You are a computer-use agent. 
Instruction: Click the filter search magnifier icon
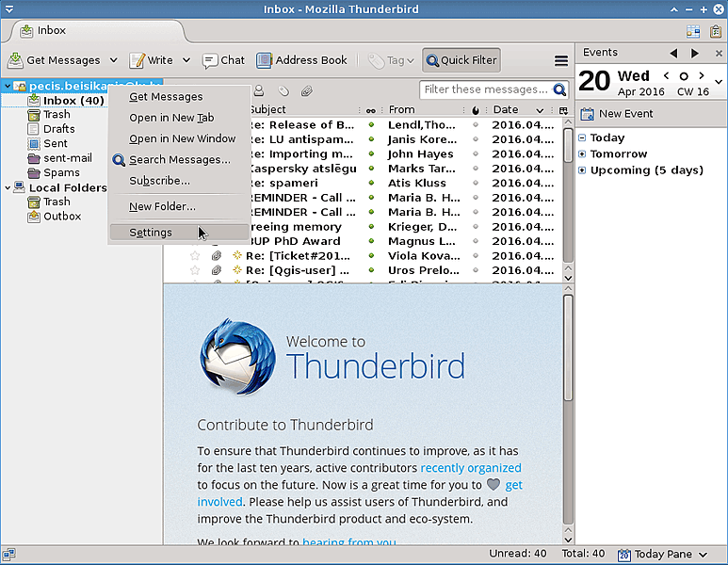559,89
